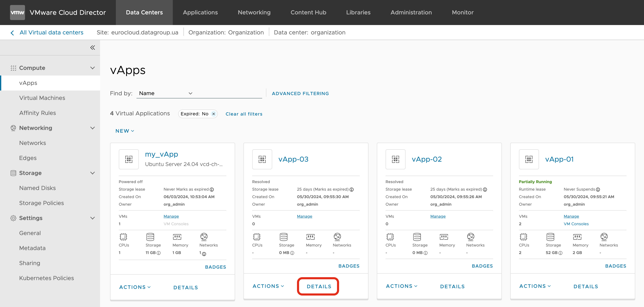Click DETAILS button for vApp-03

(319, 286)
